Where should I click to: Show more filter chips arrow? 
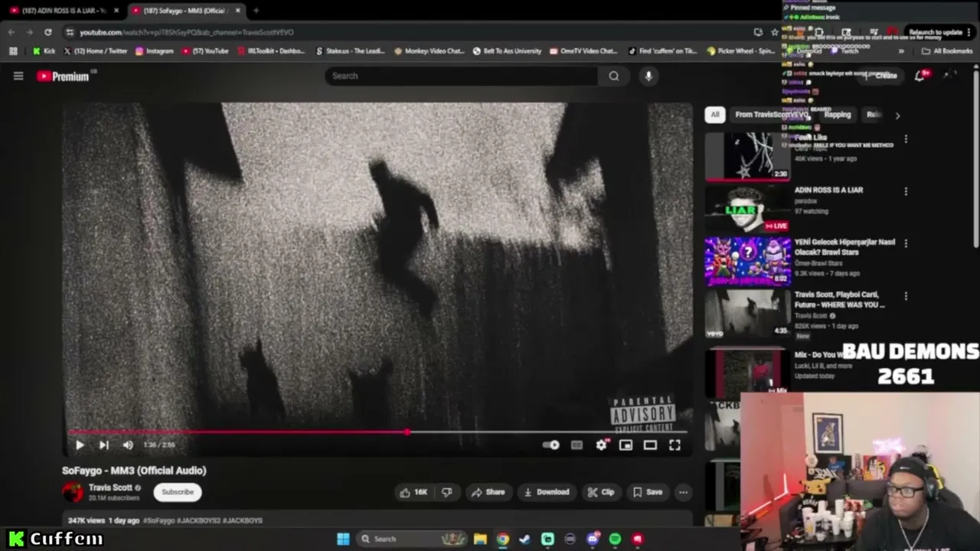point(897,116)
